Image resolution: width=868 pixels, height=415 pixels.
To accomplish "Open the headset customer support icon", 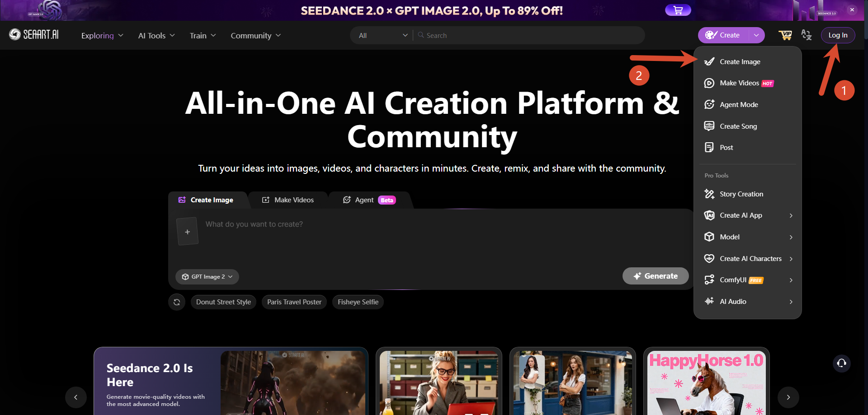I will pyautogui.click(x=842, y=363).
